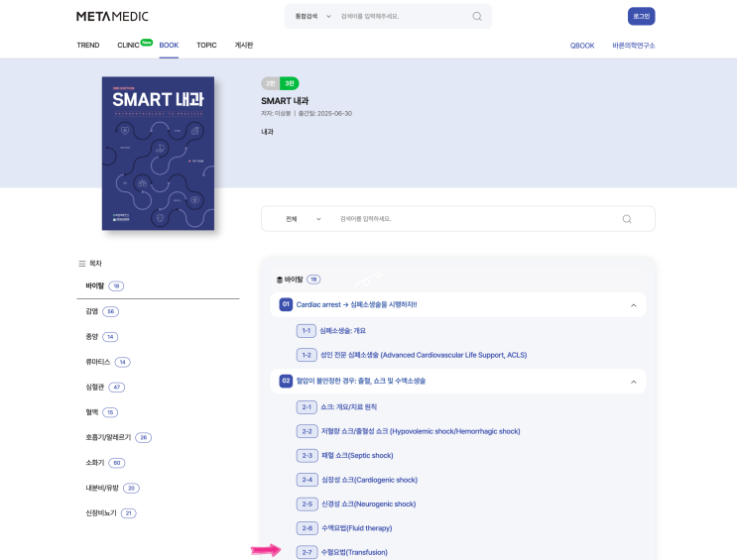Switch to the 2판 edition

tap(271, 83)
